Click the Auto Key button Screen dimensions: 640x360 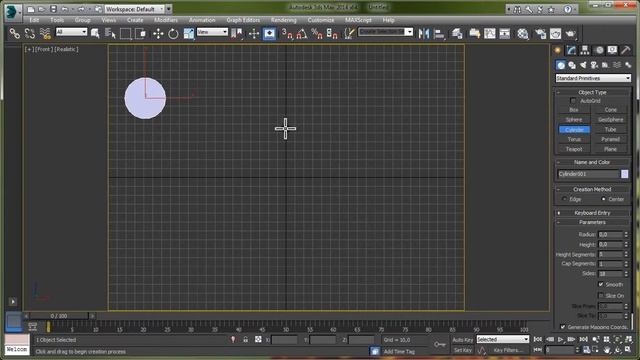[462, 340]
